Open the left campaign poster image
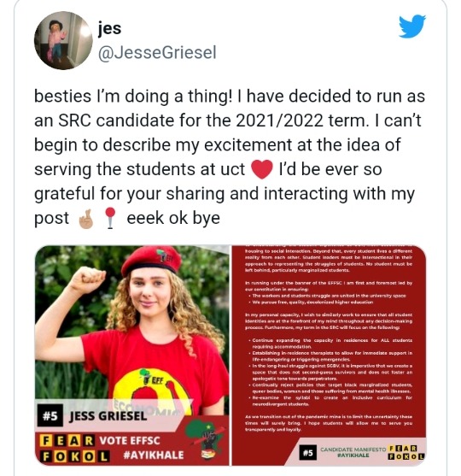 click(x=132, y=355)
